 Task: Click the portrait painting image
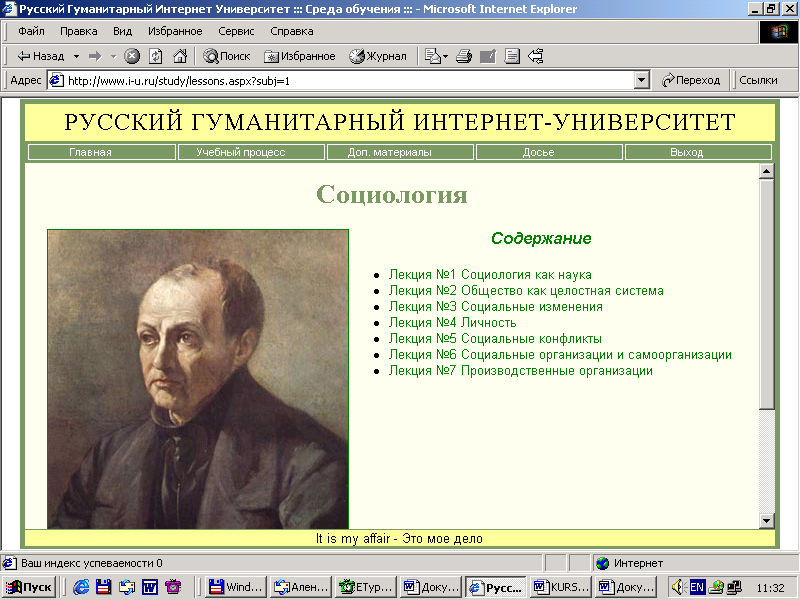coord(198,379)
